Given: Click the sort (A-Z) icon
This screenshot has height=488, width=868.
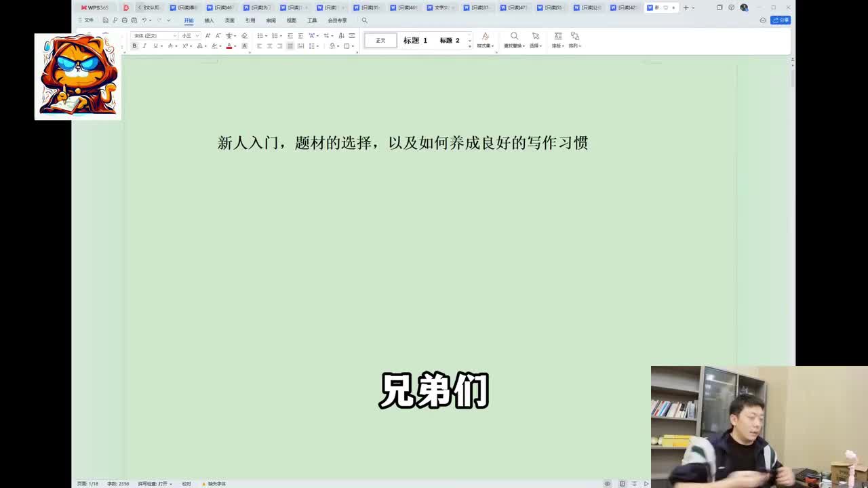Looking at the screenshot, I should 341,35.
